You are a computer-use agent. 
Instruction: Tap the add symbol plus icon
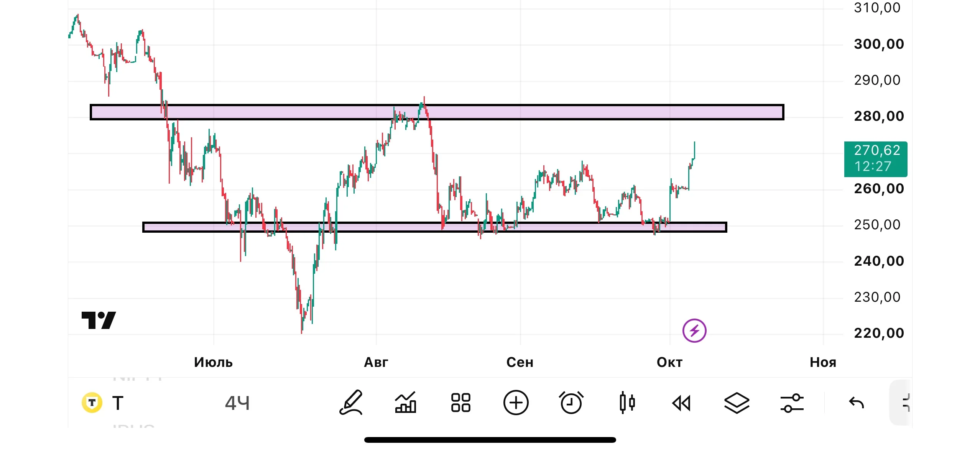pos(516,403)
